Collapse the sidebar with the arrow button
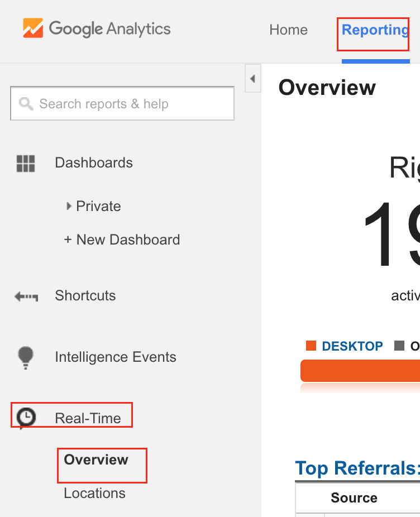The image size is (420, 517). point(252,79)
